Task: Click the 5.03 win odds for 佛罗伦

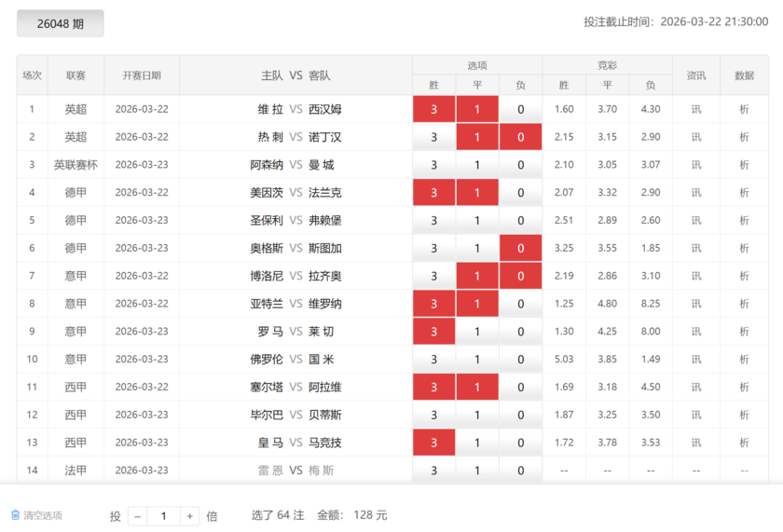Action: [x=564, y=359]
